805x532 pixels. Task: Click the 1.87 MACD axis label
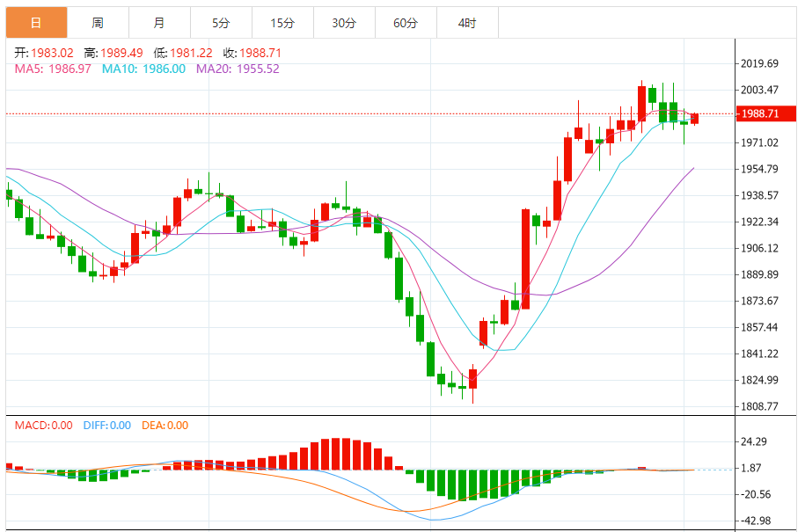click(x=750, y=468)
